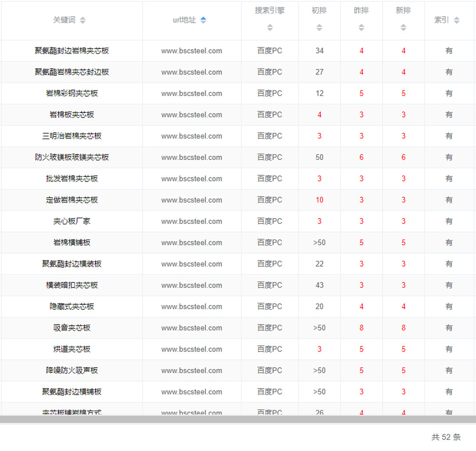Sort by 初排 using its arrows
476x451 pixels.
319,28
